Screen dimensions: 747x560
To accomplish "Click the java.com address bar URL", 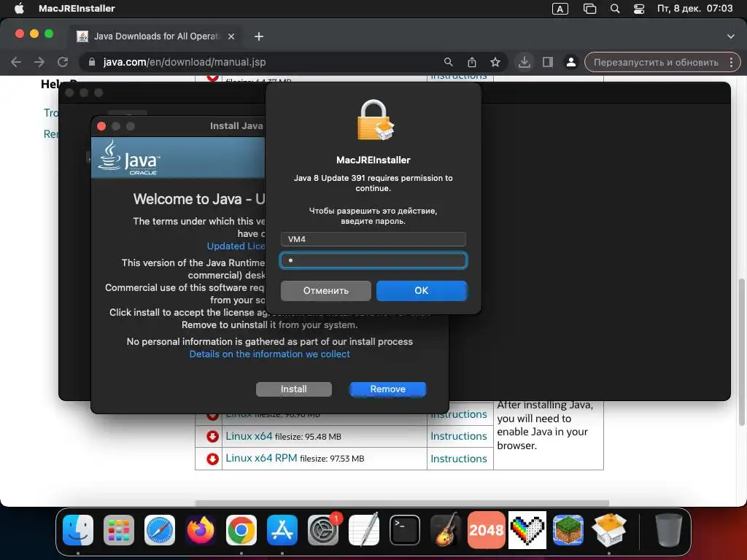I will [185, 62].
